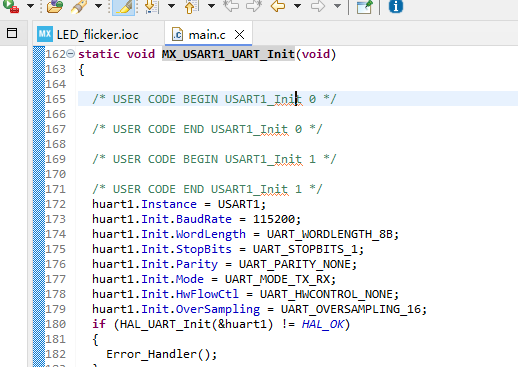The height and width of the screenshot is (367, 518).
Task: Click the USER CODE BEGIN USART1_Init 1 comment
Action: pos(214,159)
